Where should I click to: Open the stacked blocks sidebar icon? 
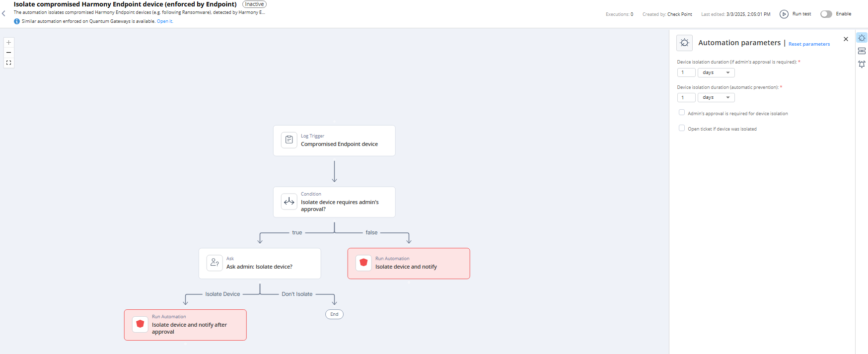pyautogui.click(x=862, y=51)
